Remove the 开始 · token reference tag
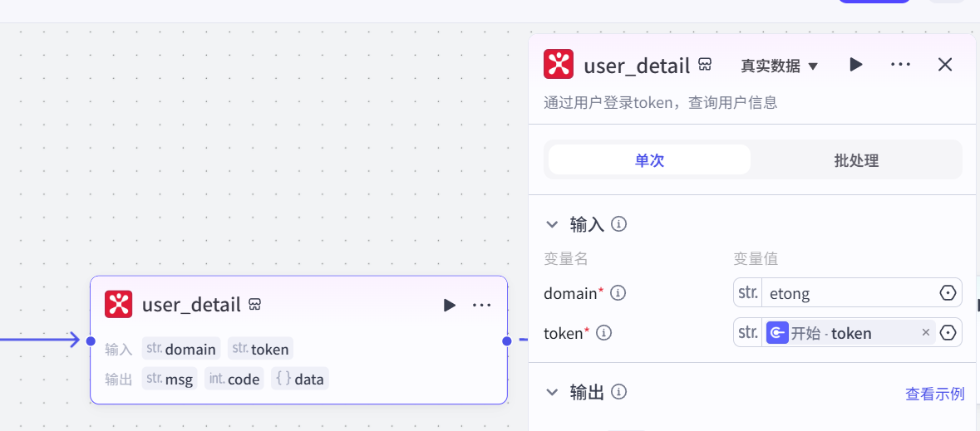Screen dimensions: 980x431 [926, 333]
